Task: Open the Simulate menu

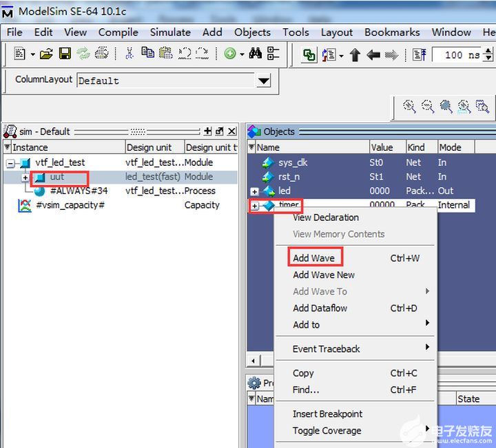Action: [x=170, y=32]
